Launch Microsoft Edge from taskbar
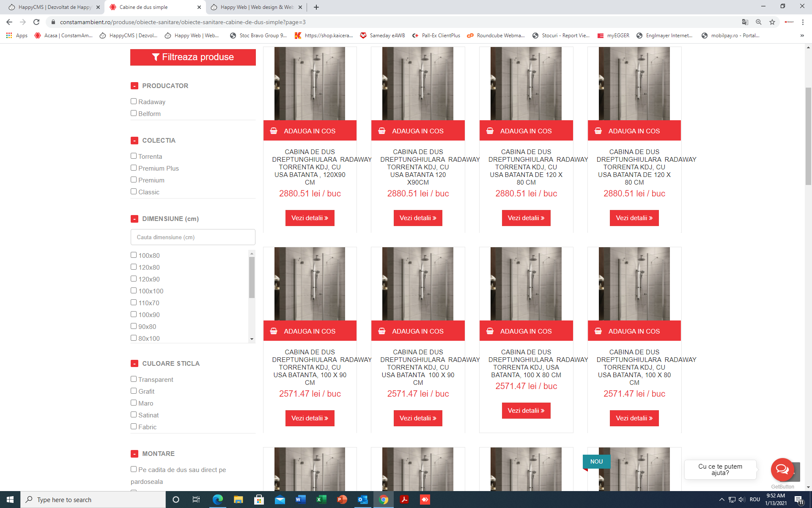The image size is (812, 508). point(217,500)
